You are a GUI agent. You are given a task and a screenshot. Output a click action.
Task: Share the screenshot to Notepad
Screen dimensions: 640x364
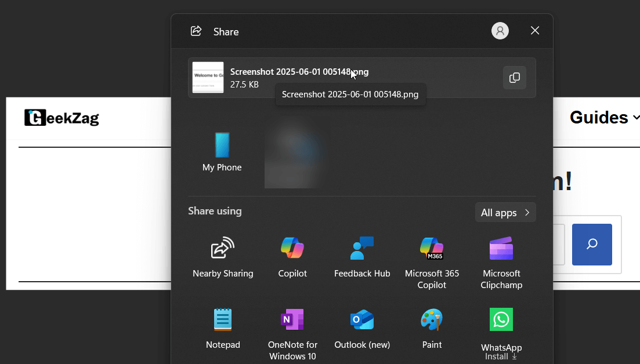tap(223, 329)
